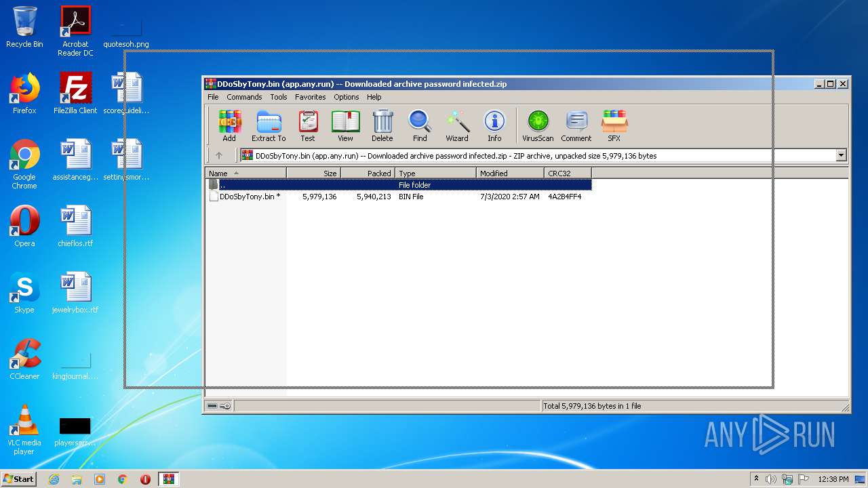Select jewelrybox.rtf desktop file
The height and width of the screenshot is (488, 868).
click(75, 293)
